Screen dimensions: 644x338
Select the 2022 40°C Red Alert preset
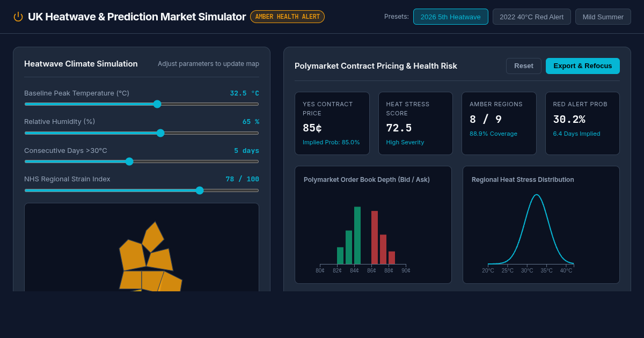click(x=532, y=17)
